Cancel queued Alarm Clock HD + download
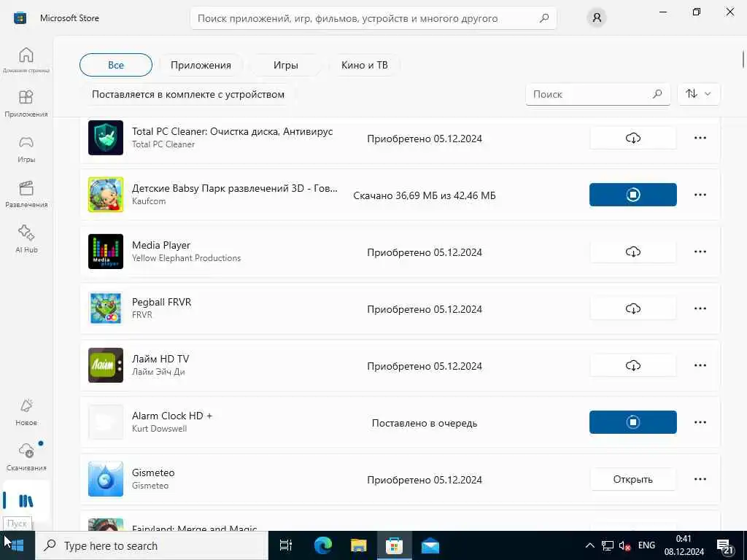747x560 pixels. 632,422
